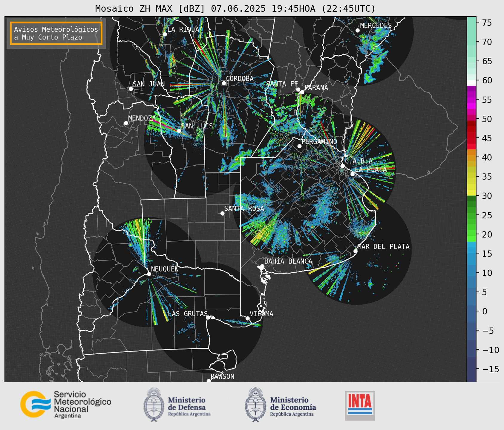Click the Servicio Meteorológico Nacional logo
The width and height of the screenshot is (504, 430).
coord(66,404)
